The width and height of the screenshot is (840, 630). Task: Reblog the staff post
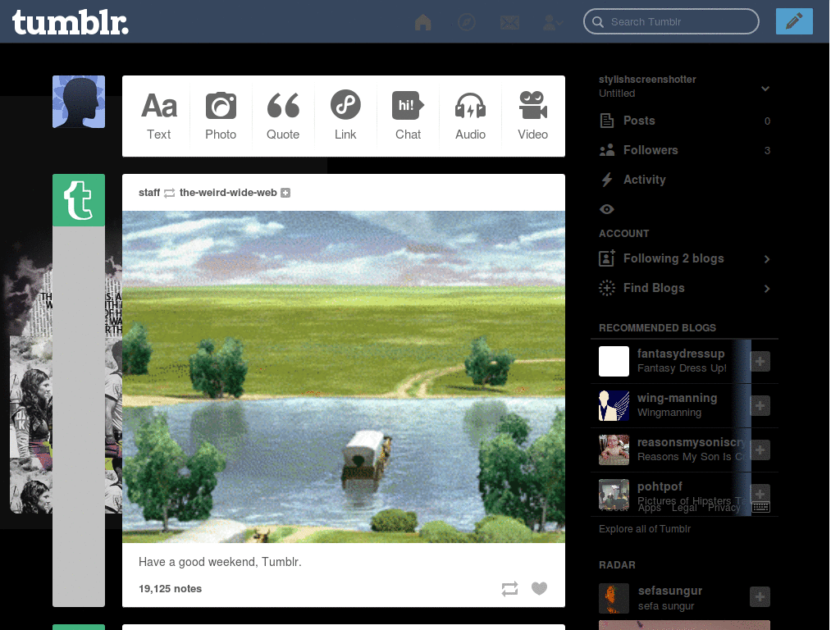(x=509, y=589)
